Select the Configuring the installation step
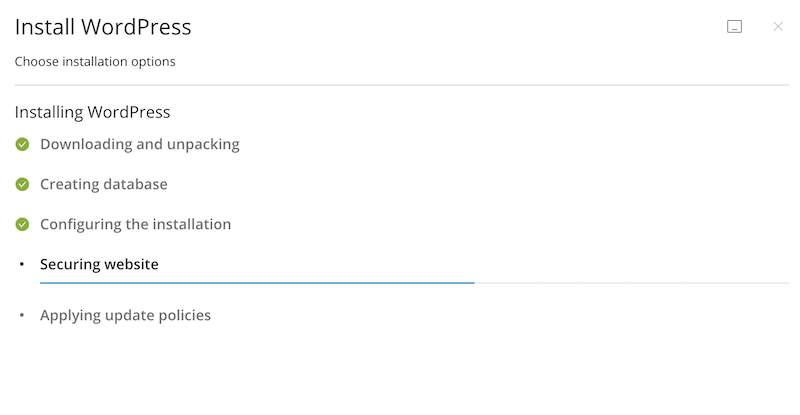 click(135, 224)
